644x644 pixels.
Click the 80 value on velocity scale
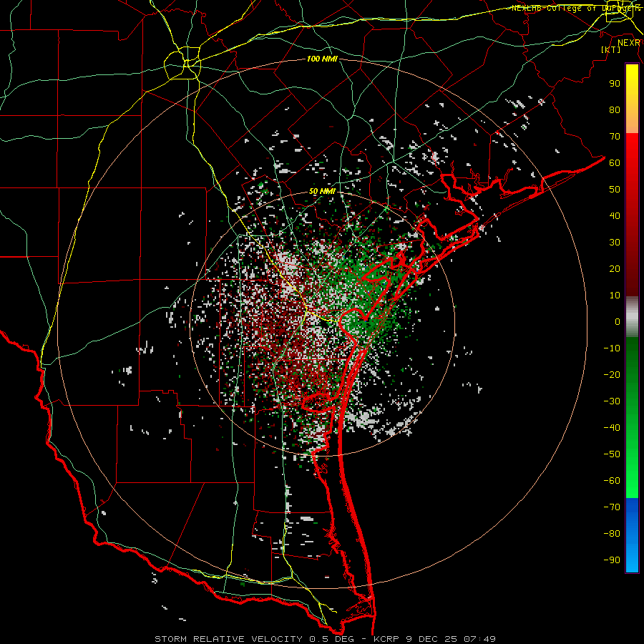click(615, 109)
